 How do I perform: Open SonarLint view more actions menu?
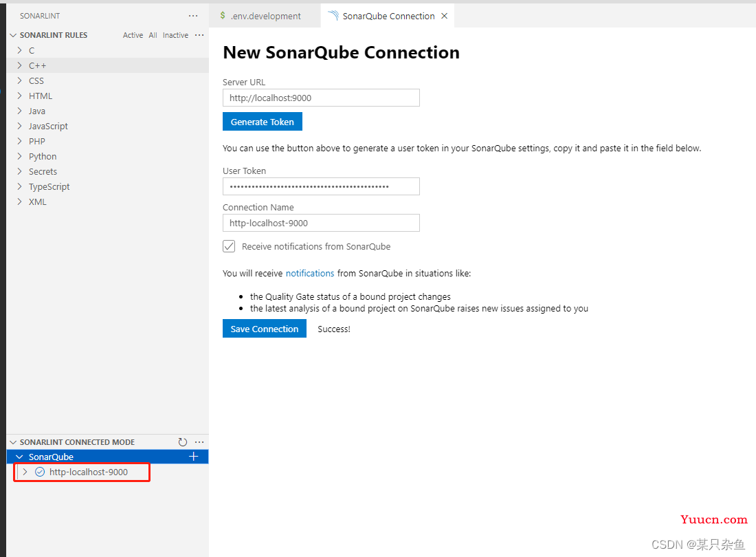pos(193,16)
